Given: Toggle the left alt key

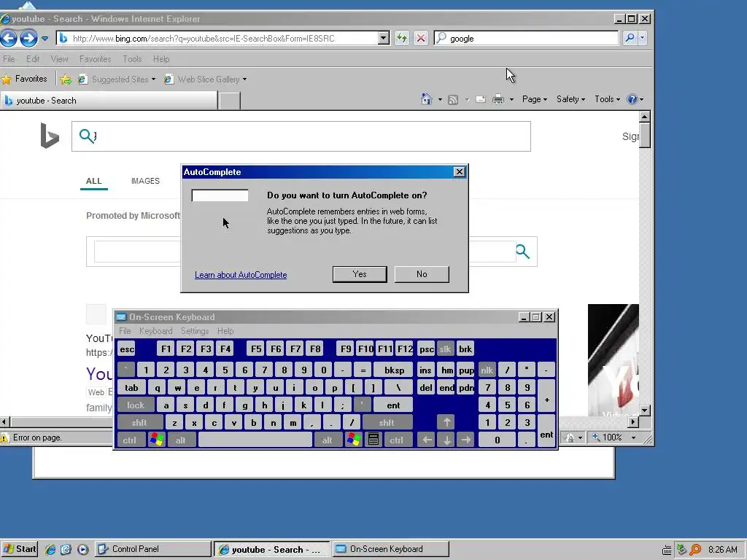Looking at the screenshot, I should pos(181,440).
